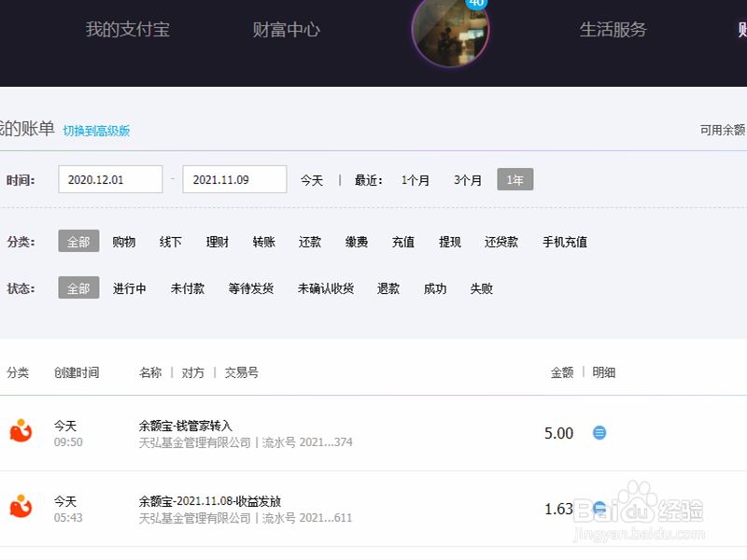Click the avatar's blue notification badge
The width and height of the screenshot is (747, 560).
click(x=476, y=4)
